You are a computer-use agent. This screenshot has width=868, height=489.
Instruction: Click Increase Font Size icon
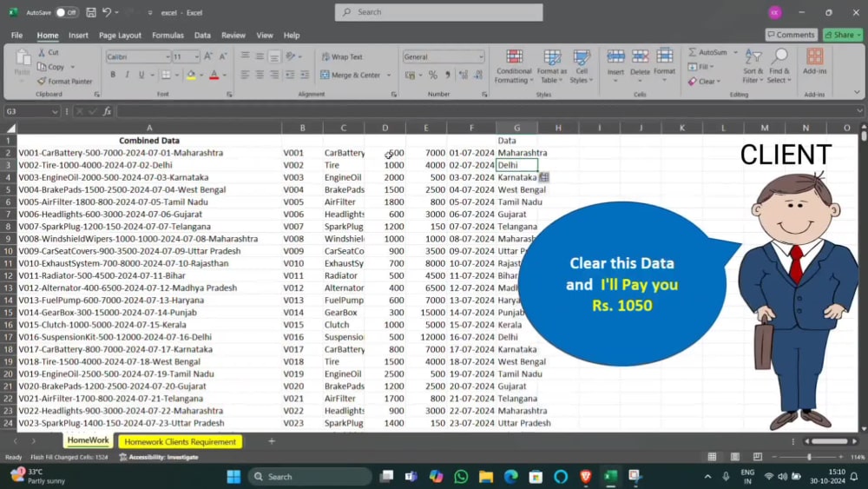[x=208, y=56]
